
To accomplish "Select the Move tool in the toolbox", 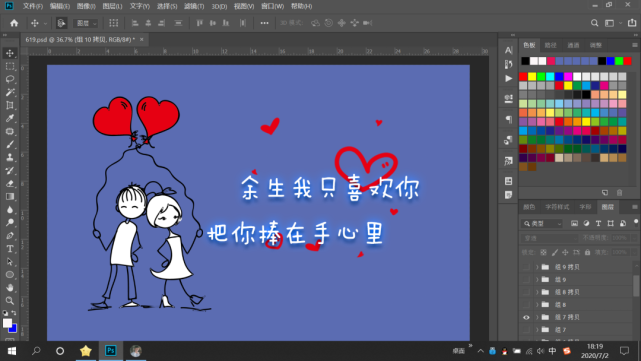I will click(10, 53).
